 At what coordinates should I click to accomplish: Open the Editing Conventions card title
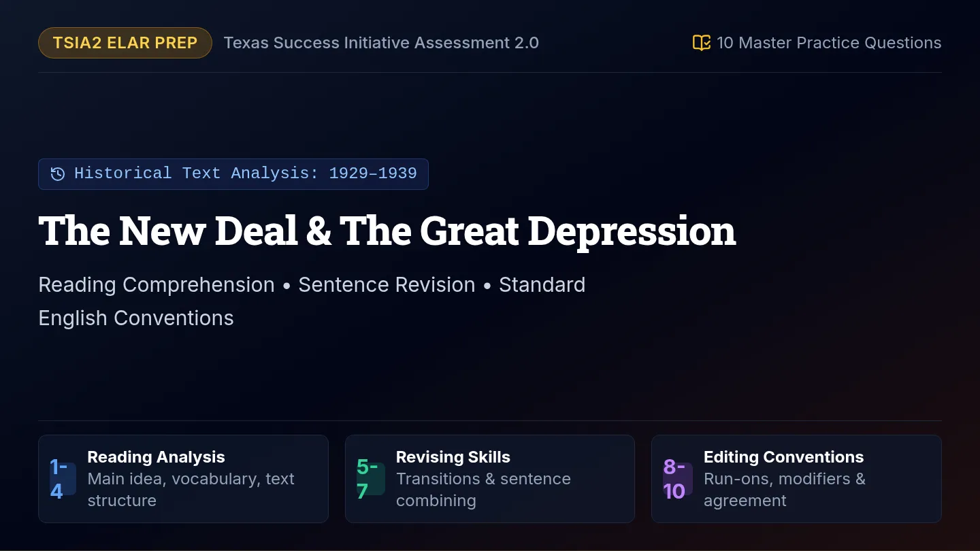[x=784, y=457]
